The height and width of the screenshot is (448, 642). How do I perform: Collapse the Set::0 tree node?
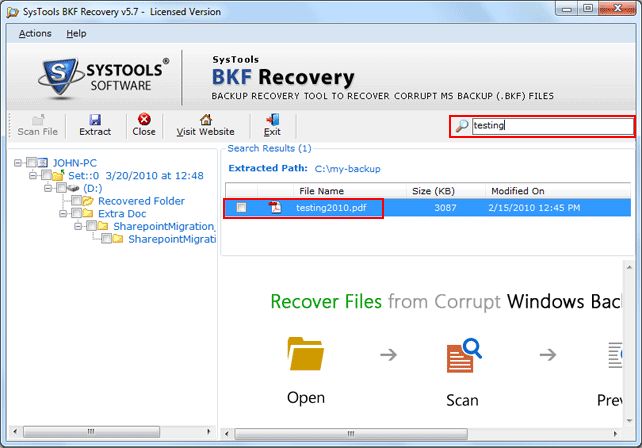(x=33, y=175)
